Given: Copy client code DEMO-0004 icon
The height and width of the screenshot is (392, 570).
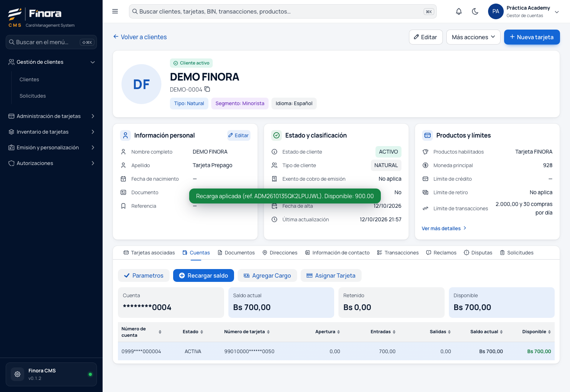Looking at the screenshot, I should pyautogui.click(x=207, y=89).
